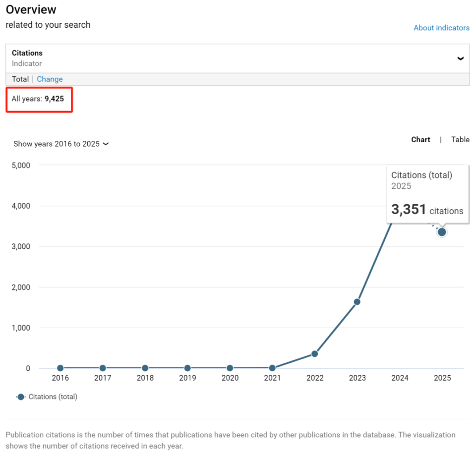This screenshot has width=476, height=458.
Task: Open the Show years 2016 to 2025 dropdown
Action: point(61,144)
